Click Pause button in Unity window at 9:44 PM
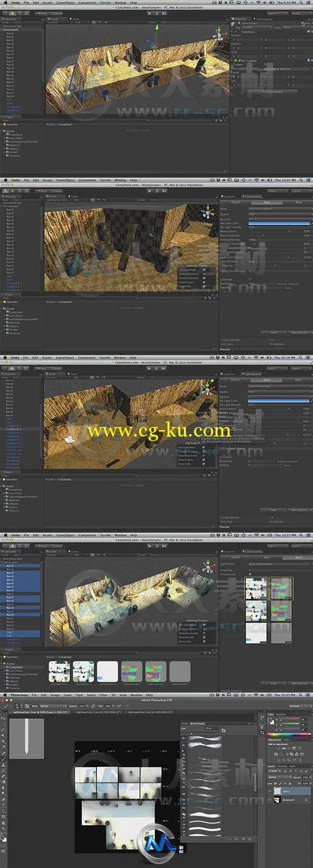 click(156, 13)
